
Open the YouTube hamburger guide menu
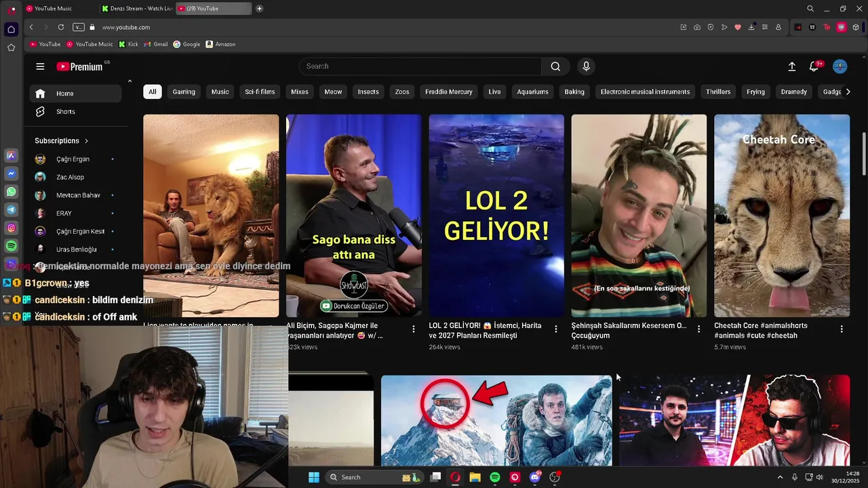(x=40, y=66)
